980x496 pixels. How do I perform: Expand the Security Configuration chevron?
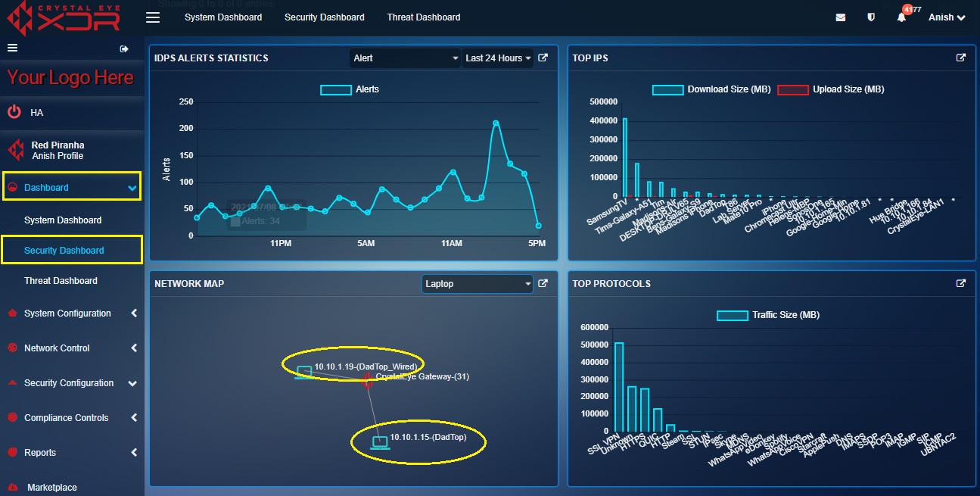(x=133, y=383)
